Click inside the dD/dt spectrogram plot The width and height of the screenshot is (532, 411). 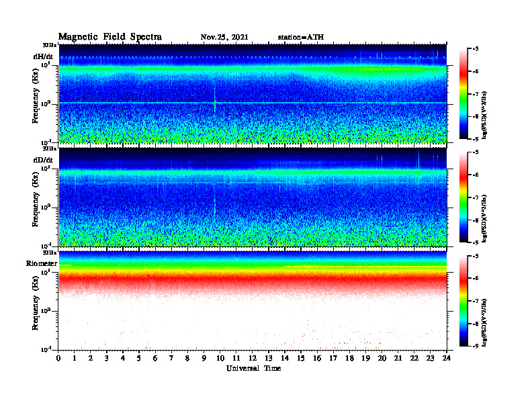[x=253, y=197]
